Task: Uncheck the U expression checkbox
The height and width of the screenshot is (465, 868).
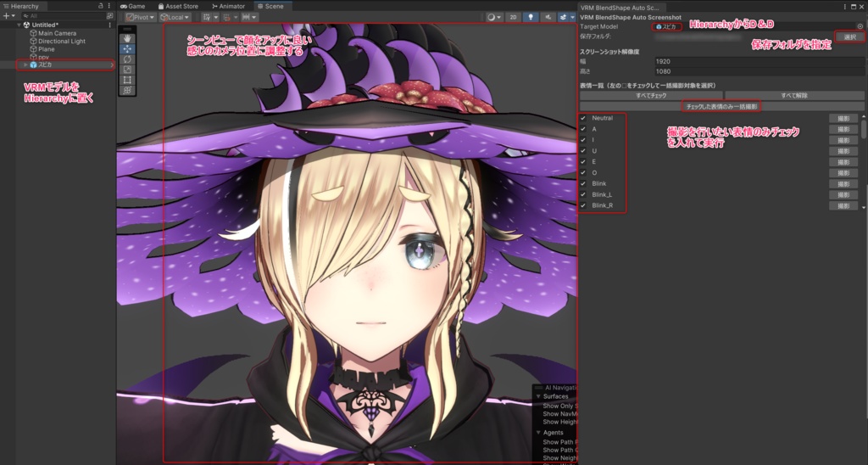Action: pyautogui.click(x=583, y=151)
